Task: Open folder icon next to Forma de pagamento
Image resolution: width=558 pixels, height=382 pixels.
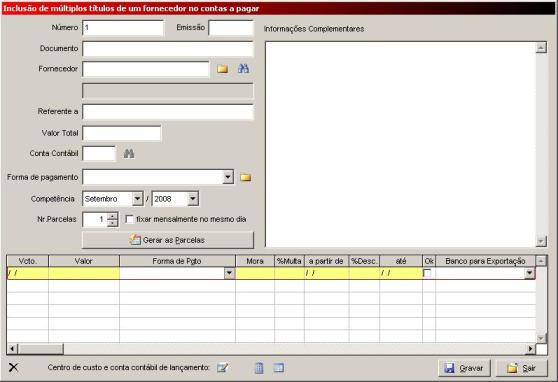Action: click(x=246, y=177)
